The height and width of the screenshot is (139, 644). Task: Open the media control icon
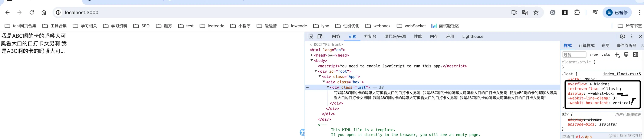tap(595, 13)
